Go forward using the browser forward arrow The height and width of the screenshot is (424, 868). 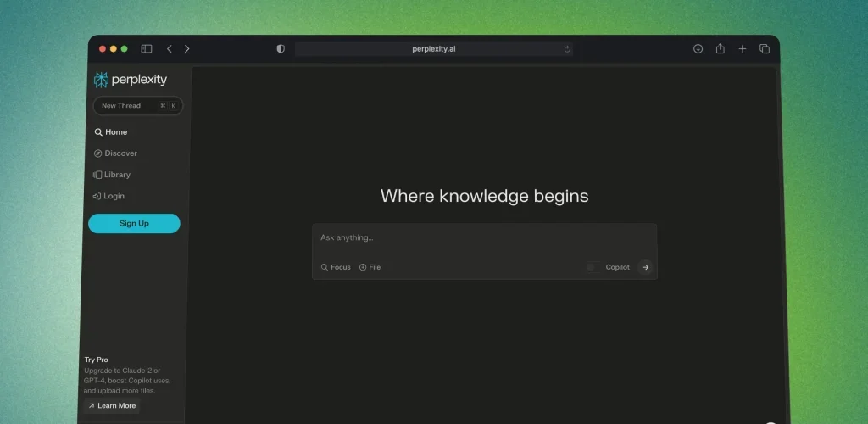point(187,49)
